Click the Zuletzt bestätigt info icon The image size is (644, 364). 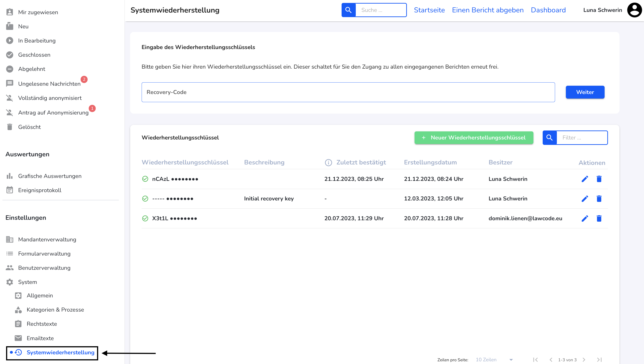point(328,162)
